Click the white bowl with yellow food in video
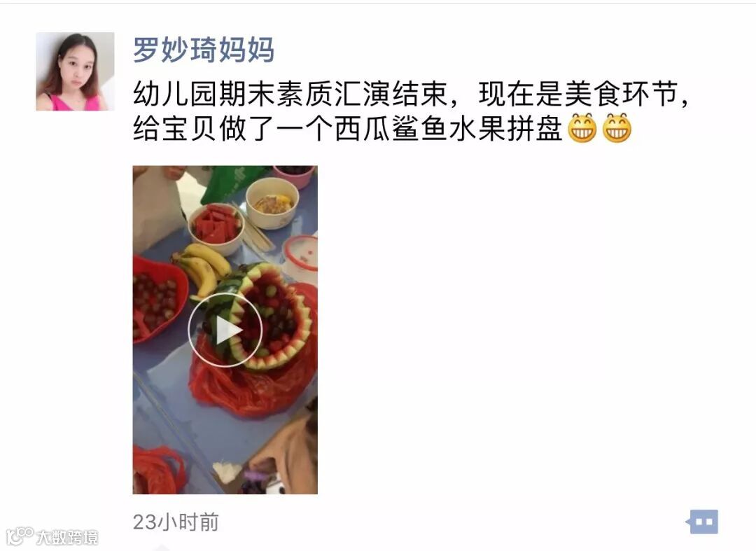This screenshot has width=756, height=551. [x=272, y=202]
